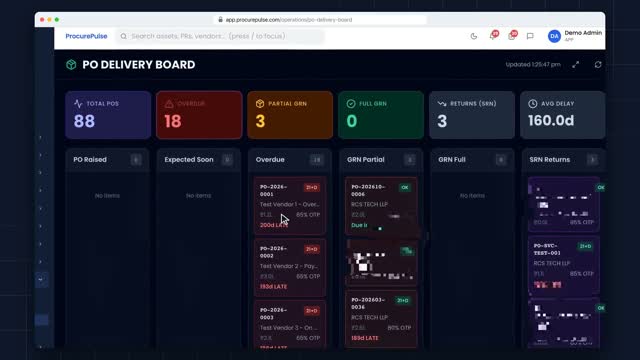Open the PO-202610-0006 card

click(381, 206)
